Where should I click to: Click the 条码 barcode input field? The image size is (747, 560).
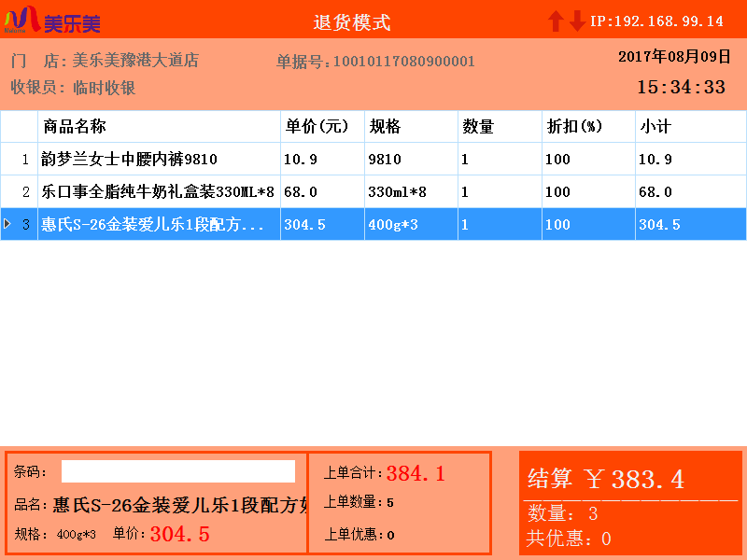178,471
